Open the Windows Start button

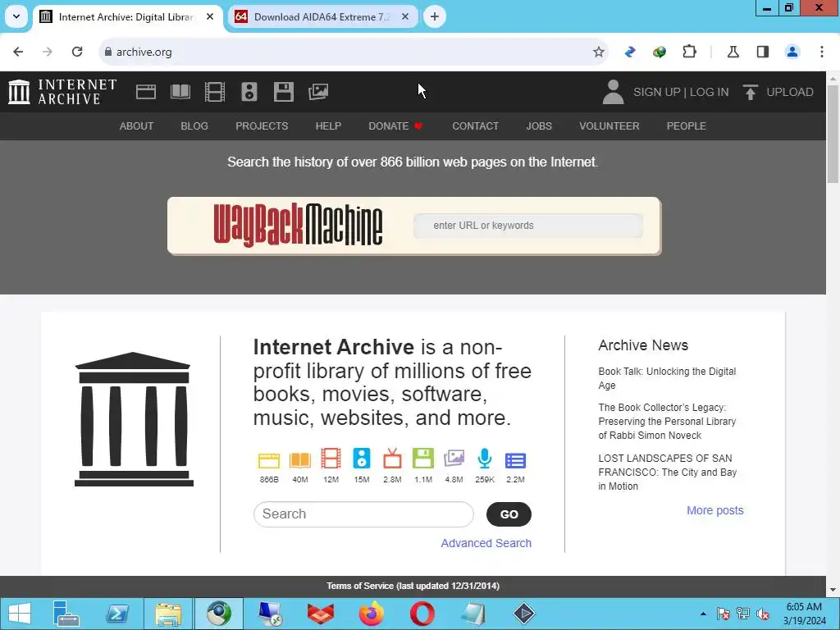coord(20,614)
